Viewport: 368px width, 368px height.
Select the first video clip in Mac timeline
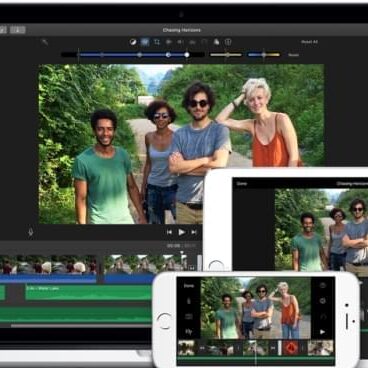tap(48, 269)
